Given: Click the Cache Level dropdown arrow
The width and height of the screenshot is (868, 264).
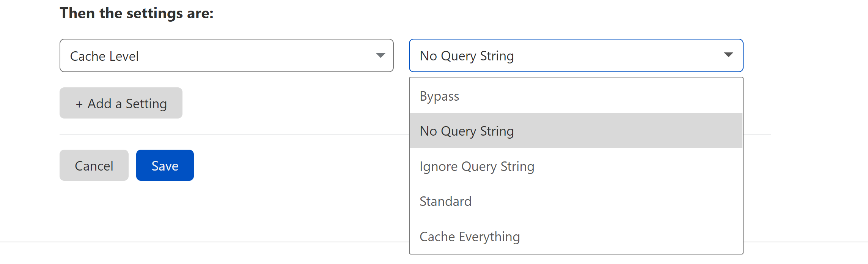Looking at the screenshot, I should [x=381, y=55].
